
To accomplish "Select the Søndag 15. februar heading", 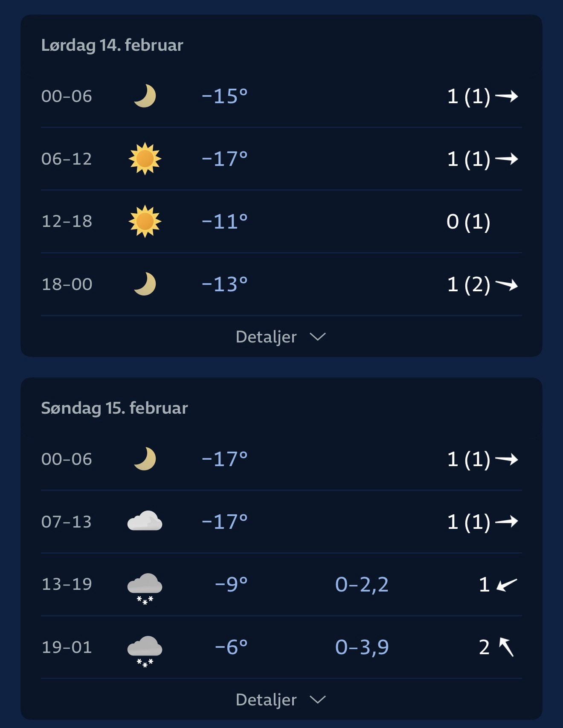I will (x=114, y=408).
